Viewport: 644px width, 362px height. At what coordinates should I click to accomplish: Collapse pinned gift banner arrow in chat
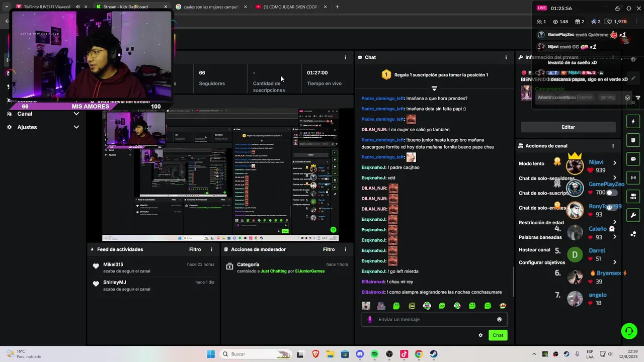tap(434, 88)
